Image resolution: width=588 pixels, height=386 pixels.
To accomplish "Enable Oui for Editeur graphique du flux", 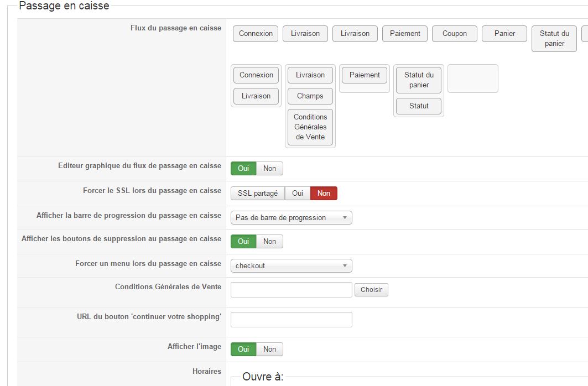I will (x=243, y=169).
